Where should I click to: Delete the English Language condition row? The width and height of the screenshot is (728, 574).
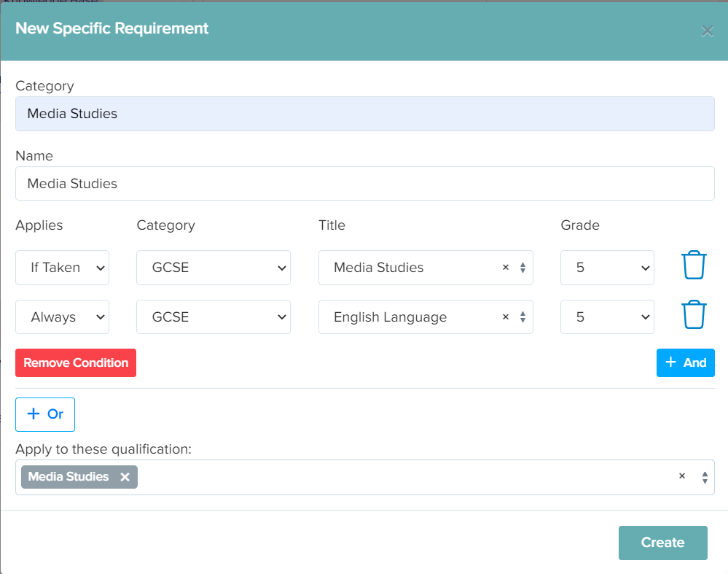coord(694,314)
